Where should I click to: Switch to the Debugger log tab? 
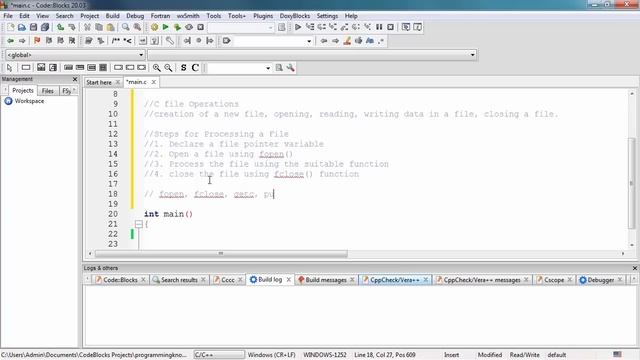[x=600, y=280]
